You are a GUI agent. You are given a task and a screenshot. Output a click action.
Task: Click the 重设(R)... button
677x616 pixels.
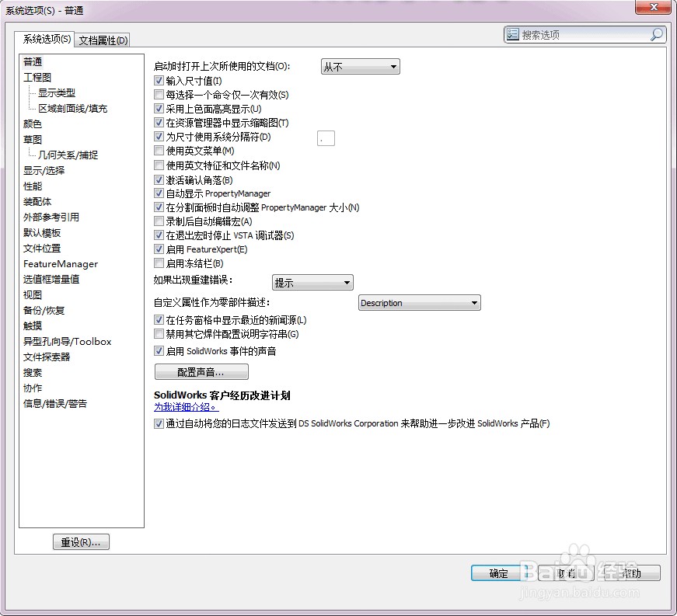(81, 542)
